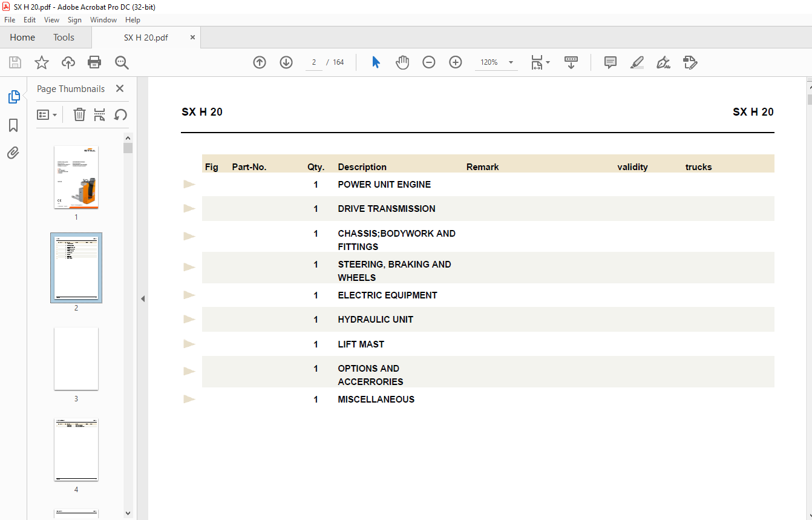
Task: Open the Window menu
Action: 103,20
